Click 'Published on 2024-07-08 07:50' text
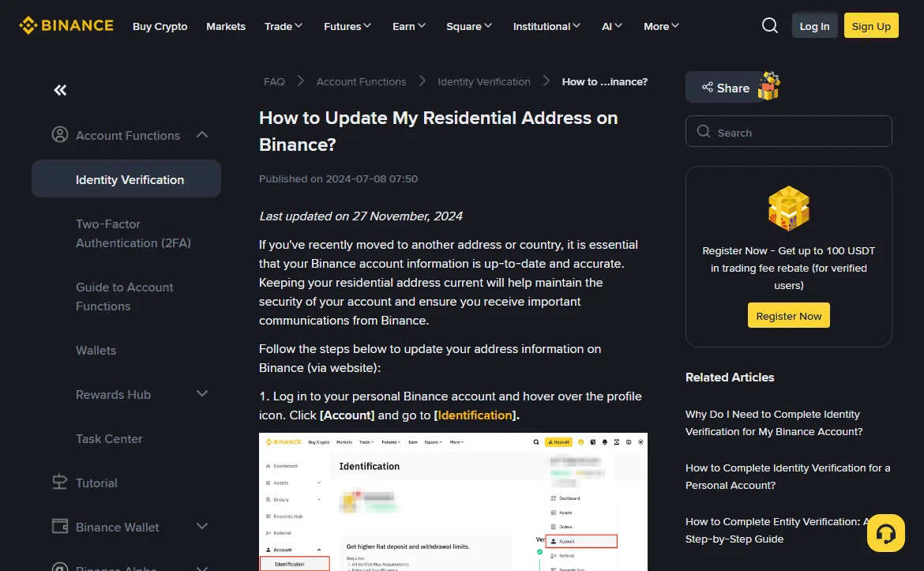Image resolution: width=924 pixels, height=571 pixels. [x=338, y=178]
